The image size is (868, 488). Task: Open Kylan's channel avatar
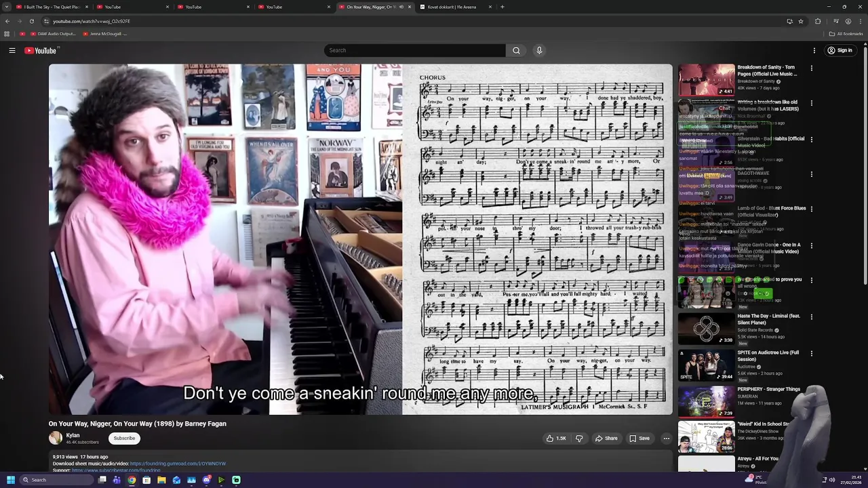click(56, 439)
